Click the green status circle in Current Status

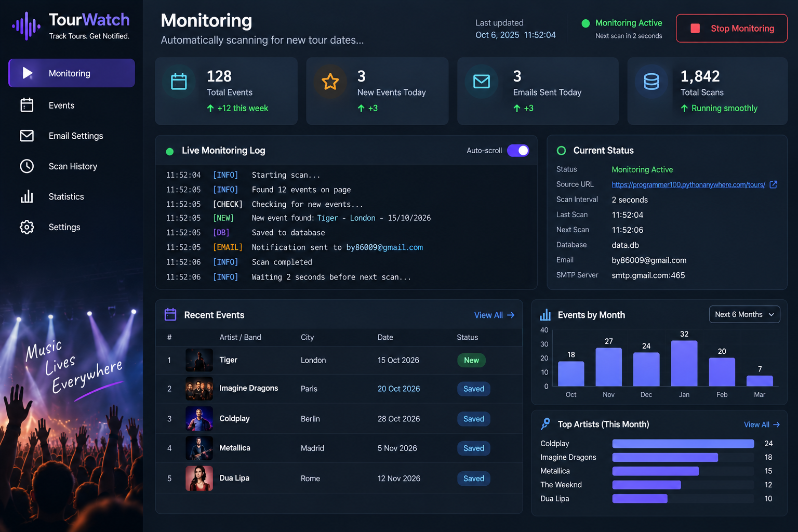coord(562,151)
